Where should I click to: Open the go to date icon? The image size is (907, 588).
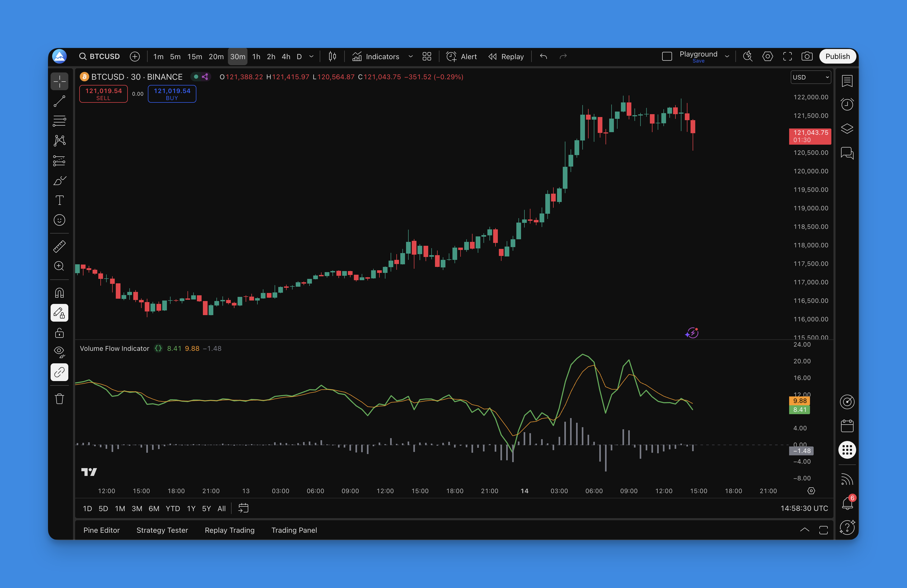click(x=243, y=509)
